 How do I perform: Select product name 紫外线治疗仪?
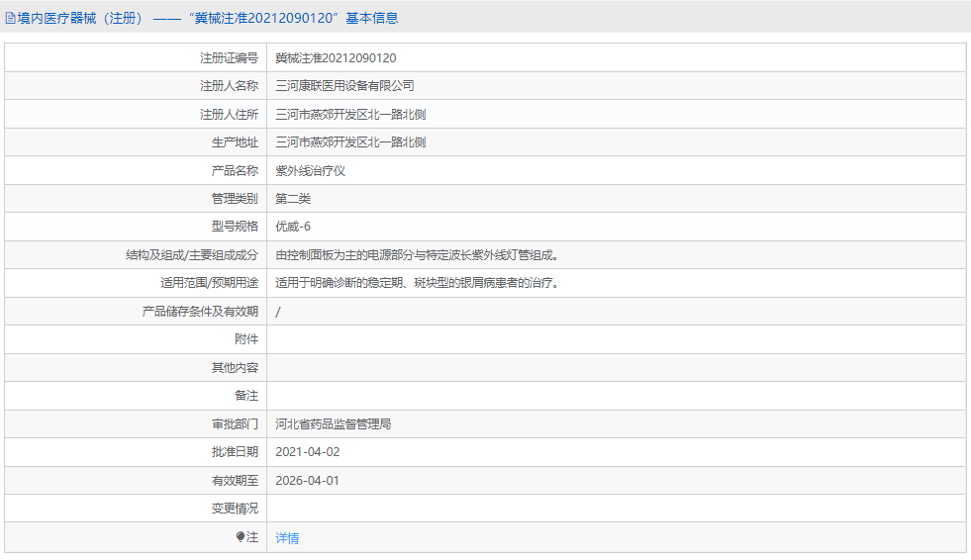point(310,171)
